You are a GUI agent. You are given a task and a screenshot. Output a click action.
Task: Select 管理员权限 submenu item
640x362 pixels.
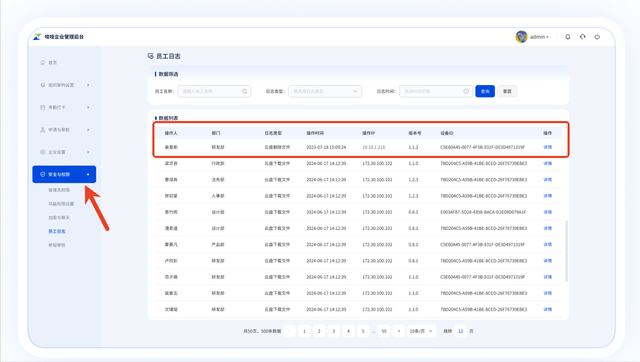click(x=59, y=190)
